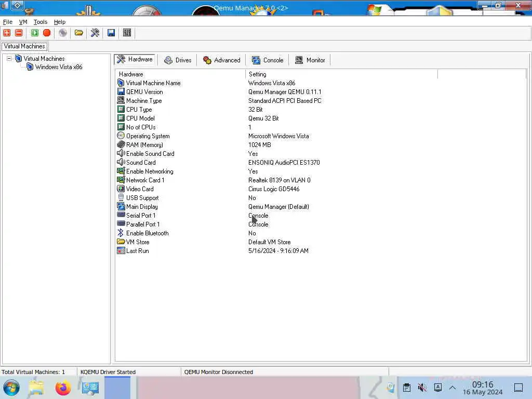532x399 pixels.
Task: Click the VM Store folder icon
Action: (121, 242)
